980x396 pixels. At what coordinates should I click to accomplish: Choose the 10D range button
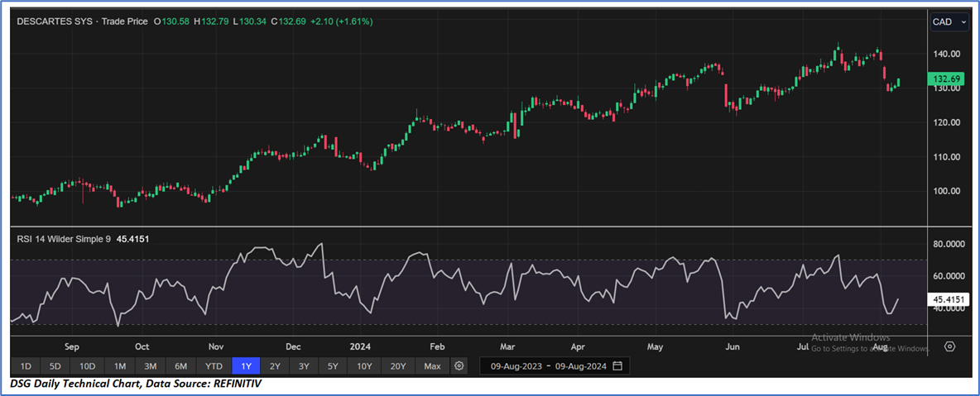[87, 365]
